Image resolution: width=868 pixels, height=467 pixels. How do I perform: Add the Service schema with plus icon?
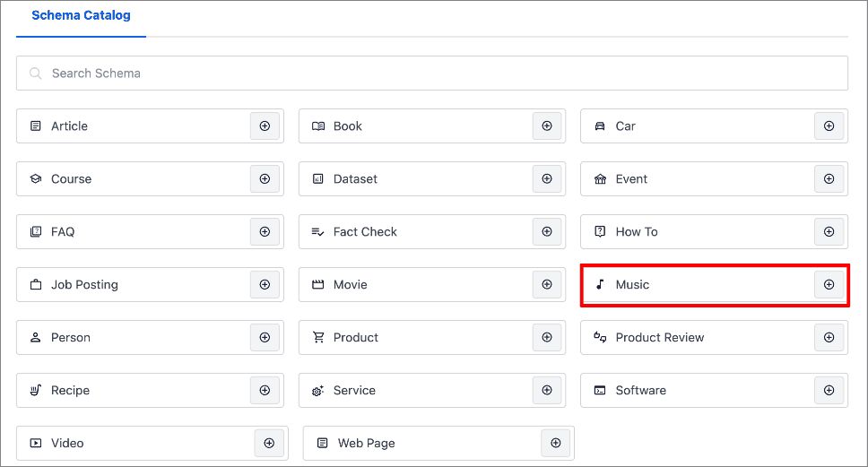pos(547,390)
